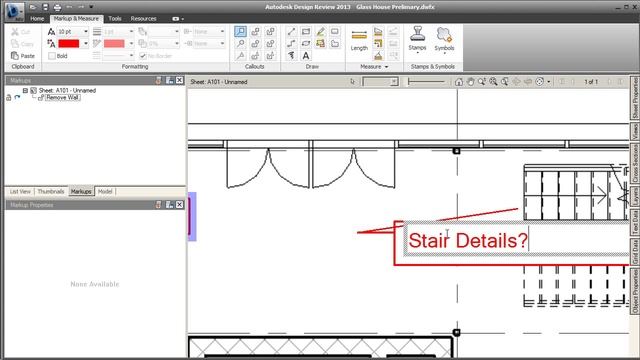
Task: Open the Steering Wheel dropdown arrow
Action: (549, 82)
